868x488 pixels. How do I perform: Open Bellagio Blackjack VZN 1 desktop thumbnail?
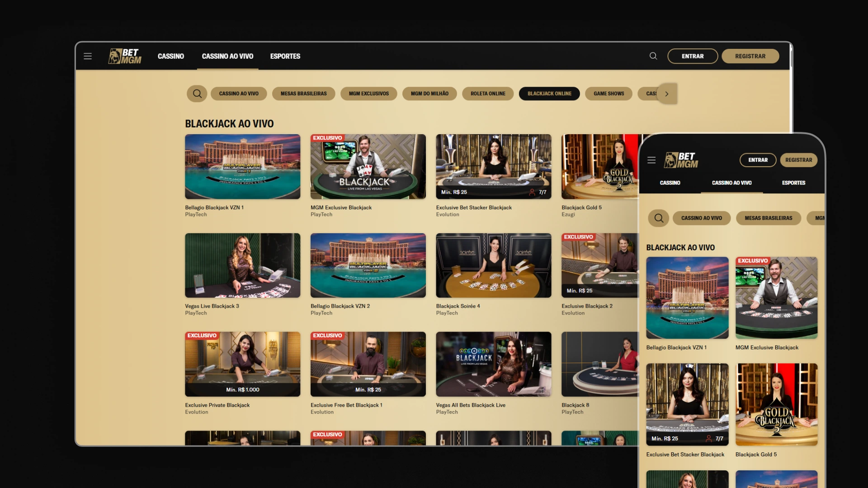pos(242,167)
